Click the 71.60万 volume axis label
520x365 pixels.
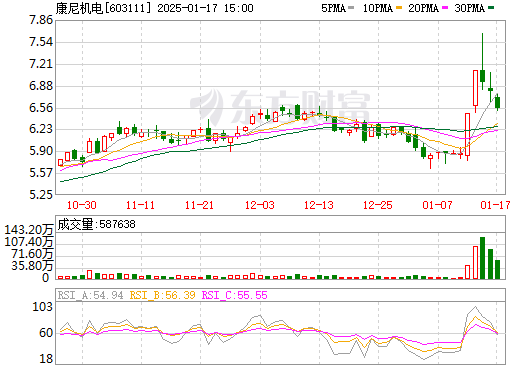pos(32,254)
